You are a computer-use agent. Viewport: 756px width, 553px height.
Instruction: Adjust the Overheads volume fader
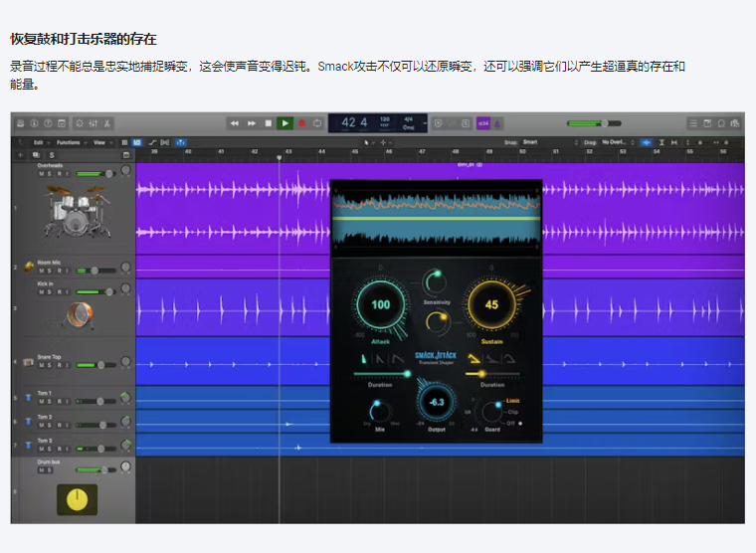94,174
